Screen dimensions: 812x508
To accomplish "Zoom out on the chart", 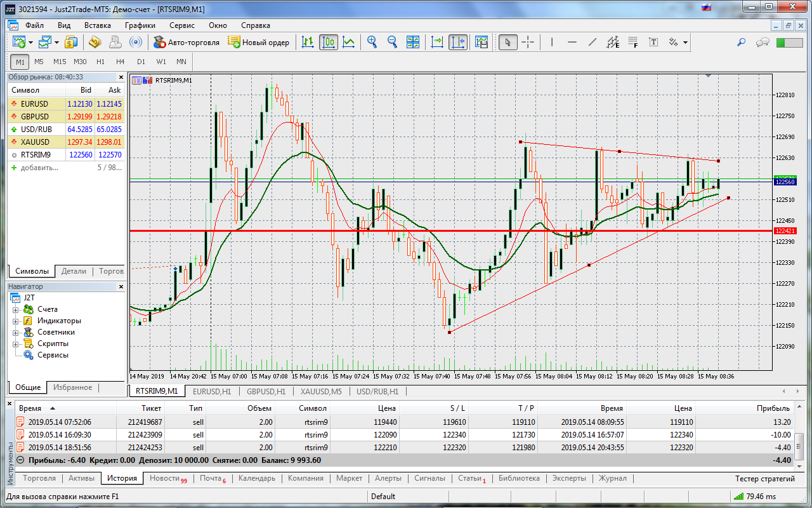I will [x=392, y=43].
